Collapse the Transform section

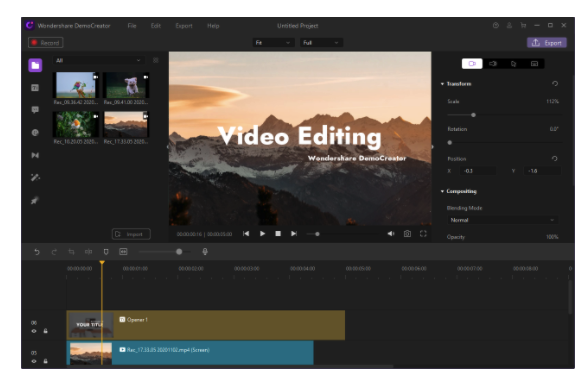(x=442, y=84)
